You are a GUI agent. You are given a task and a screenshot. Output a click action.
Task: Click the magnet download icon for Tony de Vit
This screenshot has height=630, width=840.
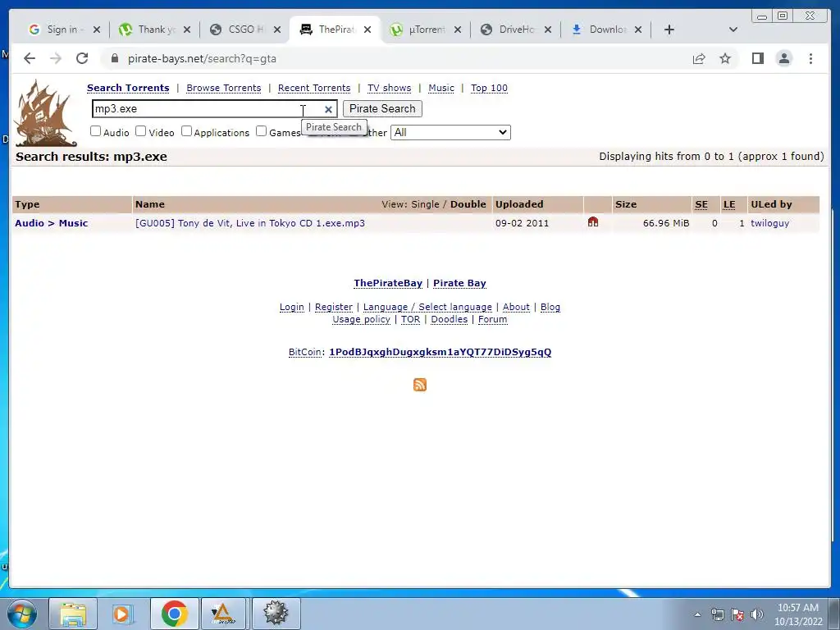pos(593,221)
